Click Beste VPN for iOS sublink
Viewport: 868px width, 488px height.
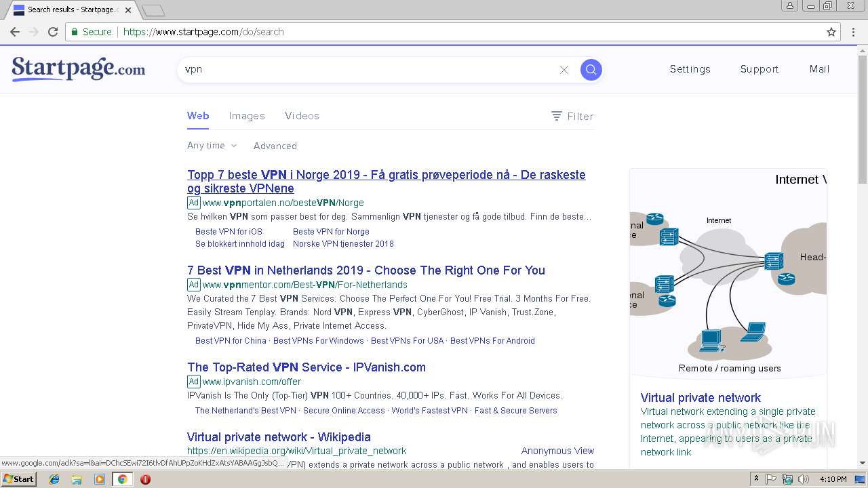pyautogui.click(x=229, y=232)
